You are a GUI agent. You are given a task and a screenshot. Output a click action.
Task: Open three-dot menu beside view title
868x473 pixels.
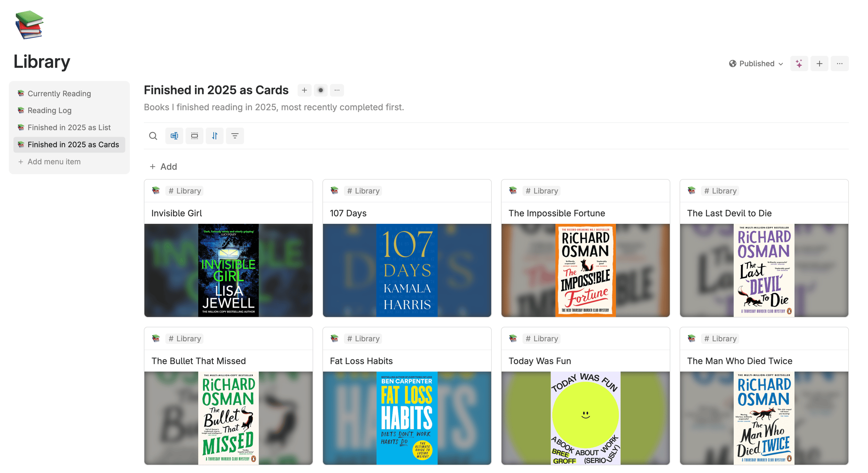(x=337, y=90)
